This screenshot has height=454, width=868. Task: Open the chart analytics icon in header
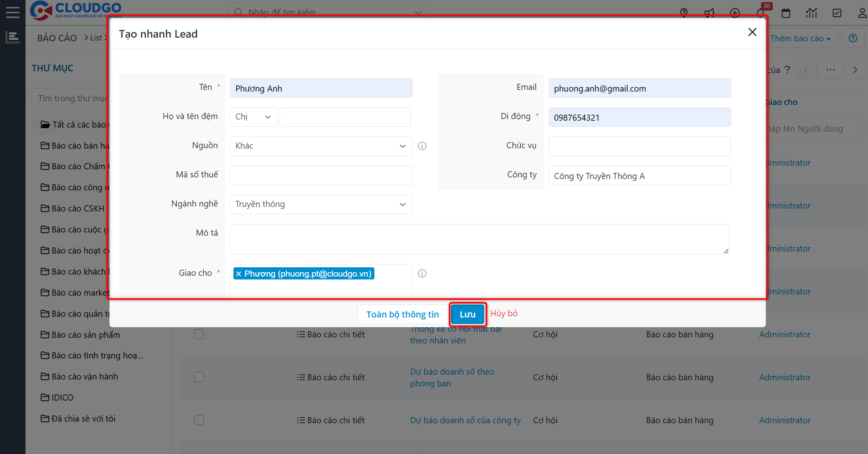tap(811, 13)
